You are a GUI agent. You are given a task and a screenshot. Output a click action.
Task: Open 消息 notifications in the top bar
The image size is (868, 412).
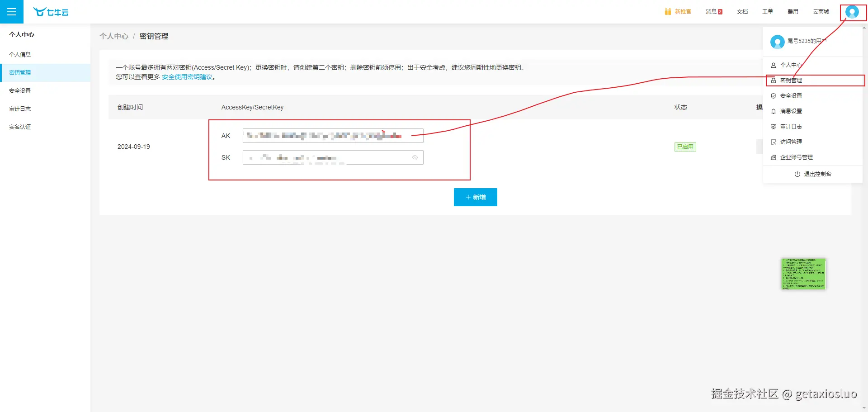714,12
